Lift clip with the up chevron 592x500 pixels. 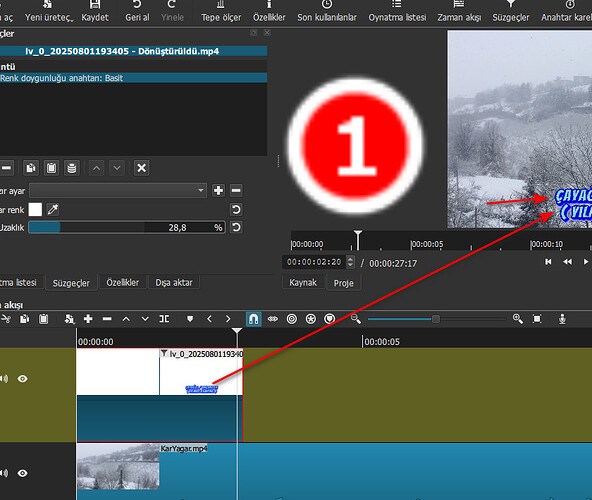(x=126, y=319)
